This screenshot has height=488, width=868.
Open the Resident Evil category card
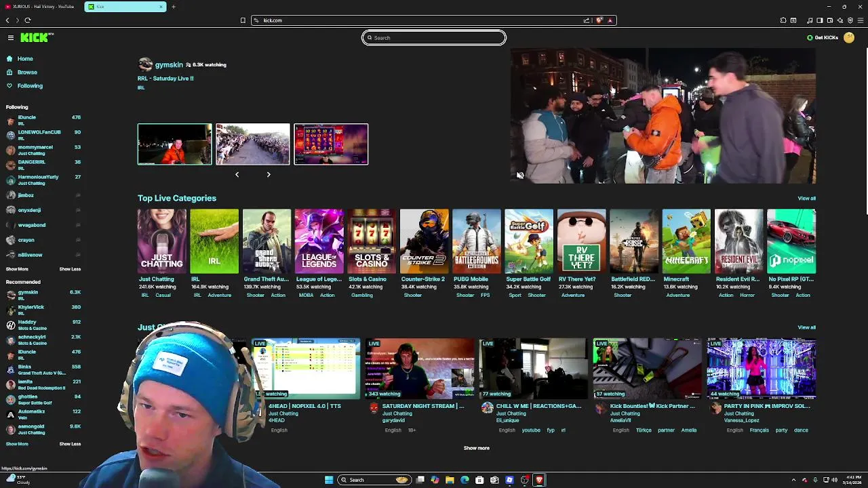click(x=739, y=241)
